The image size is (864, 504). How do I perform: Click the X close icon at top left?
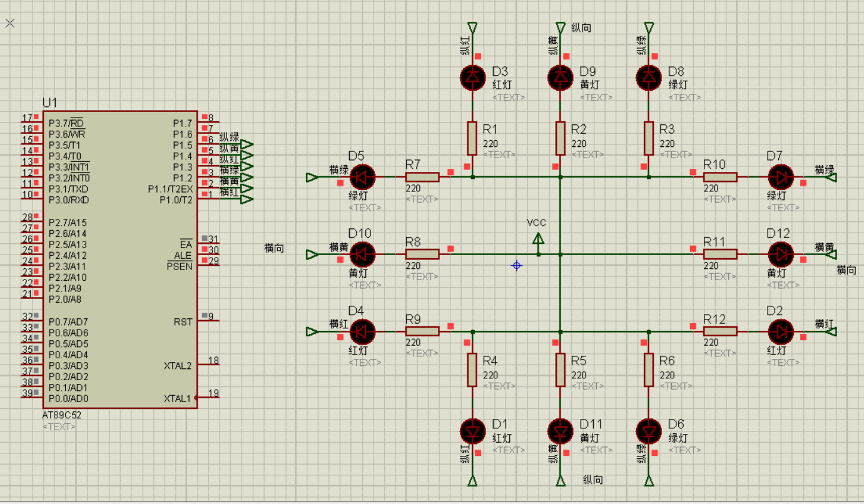[10, 23]
